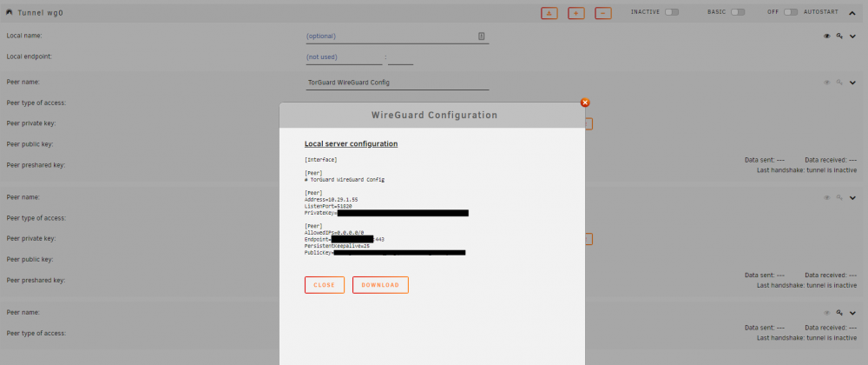The width and height of the screenshot is (868, 365).
Task: Click the PersistentKeepalive=25 line
Action: pyautogui.click(x=337, y=246)
